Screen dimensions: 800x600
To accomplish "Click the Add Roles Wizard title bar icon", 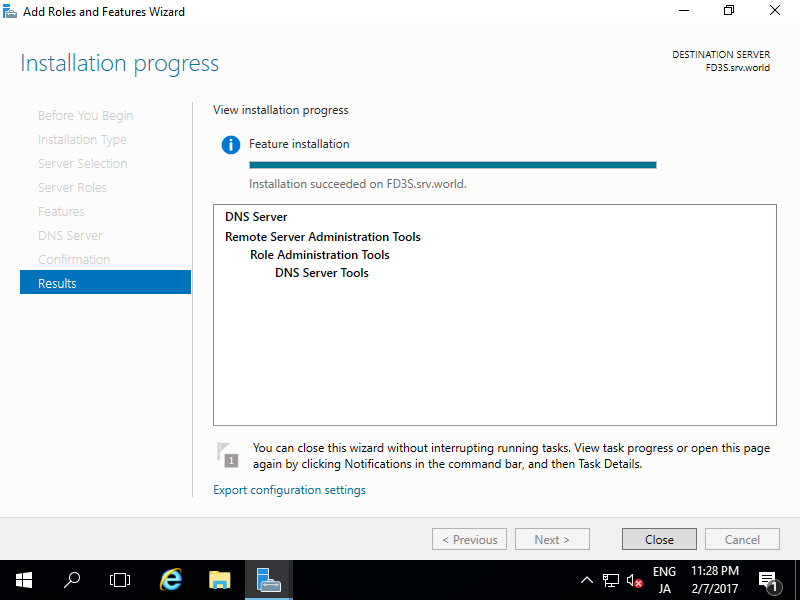I will 10,11.
